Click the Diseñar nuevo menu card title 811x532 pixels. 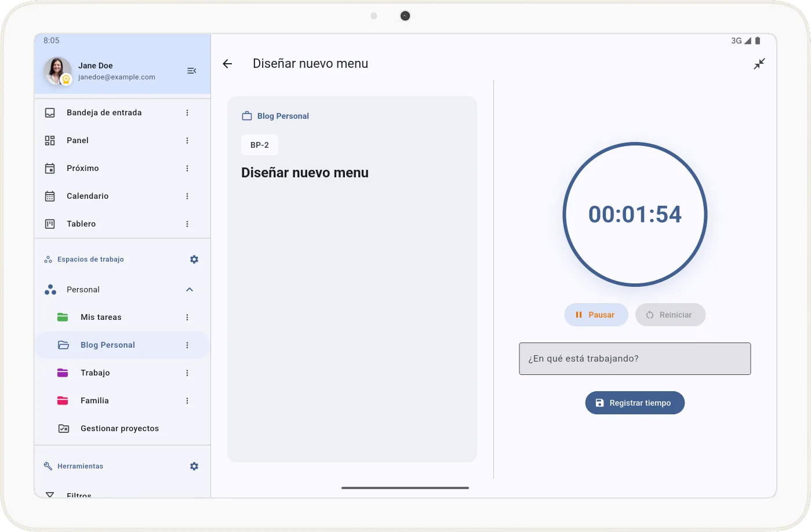[305, 173]
